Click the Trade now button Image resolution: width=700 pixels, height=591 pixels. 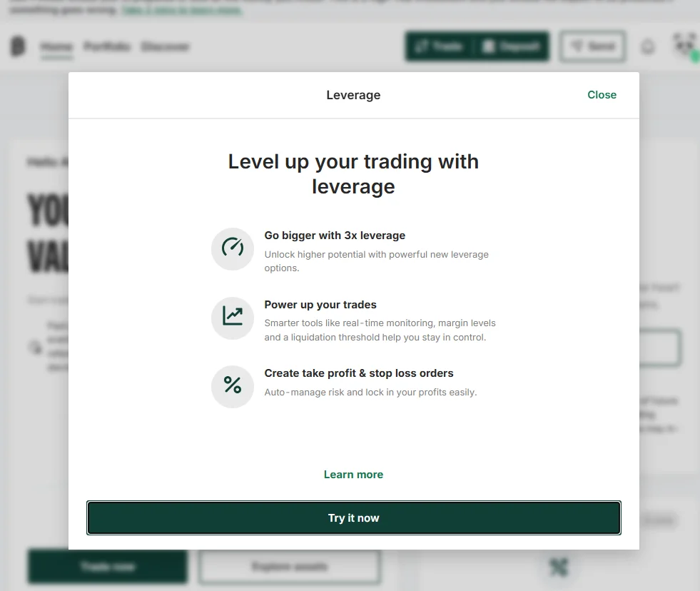coord(107,566)
